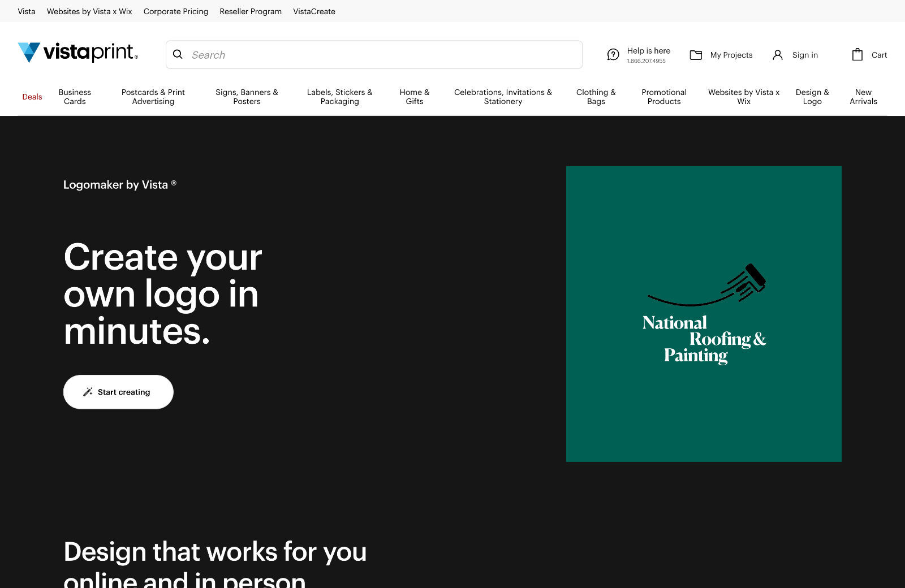Open the Cart link
905x588 pixels.
pos(879,55)
